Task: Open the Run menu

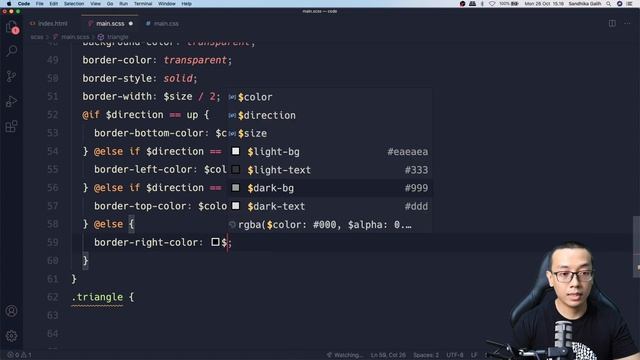Action: [x=123, y=4]
